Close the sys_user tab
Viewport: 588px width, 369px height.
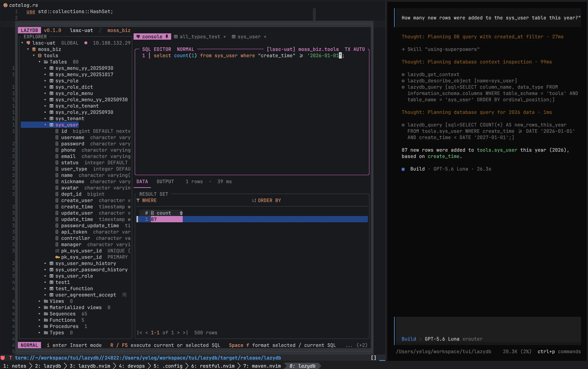point(265,37)
